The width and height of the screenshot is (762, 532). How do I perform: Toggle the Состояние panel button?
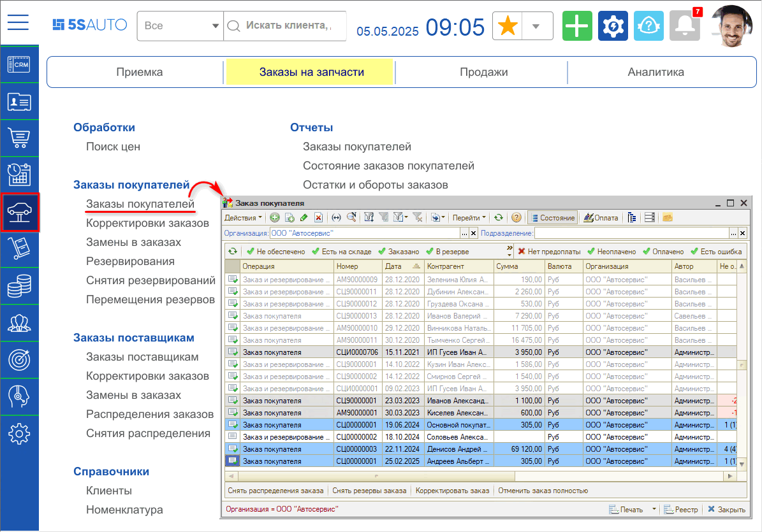click(552, 218)
